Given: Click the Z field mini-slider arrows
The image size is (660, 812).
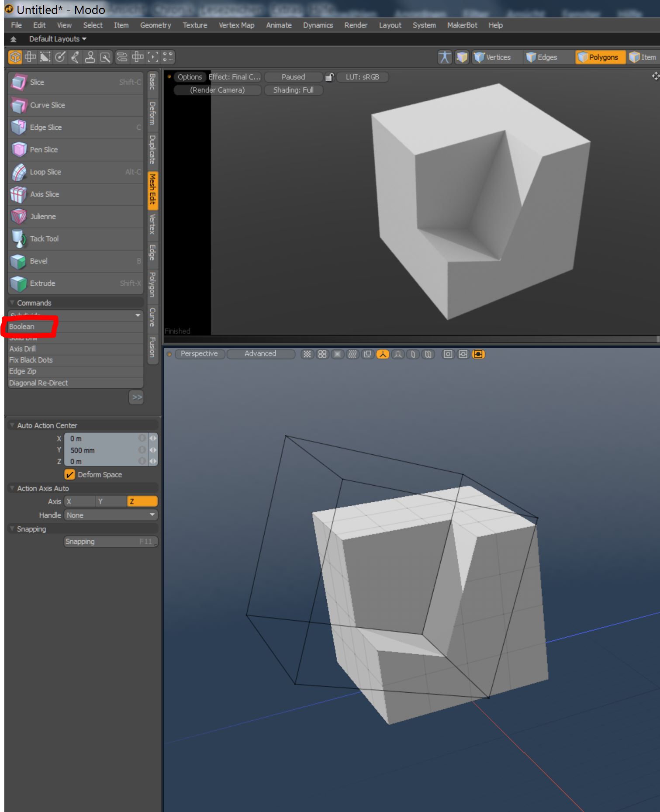Looking at the screenshot, I should [x=153, y=461].
